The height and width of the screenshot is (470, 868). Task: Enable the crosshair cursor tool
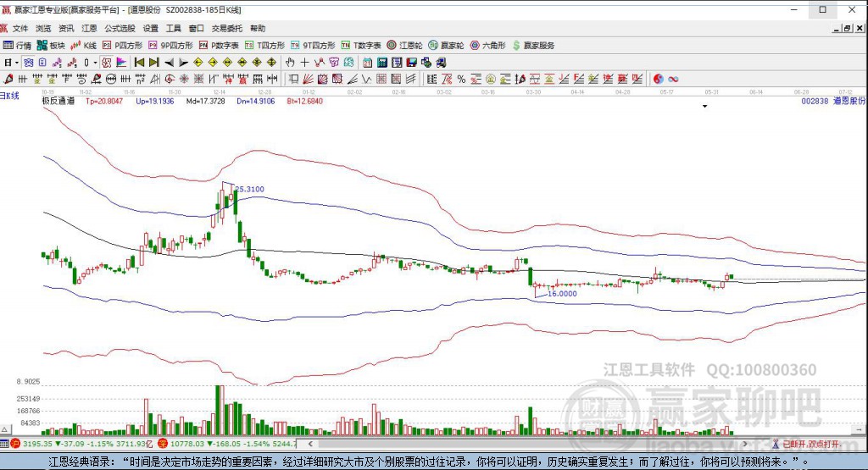(x=304, y=63)
